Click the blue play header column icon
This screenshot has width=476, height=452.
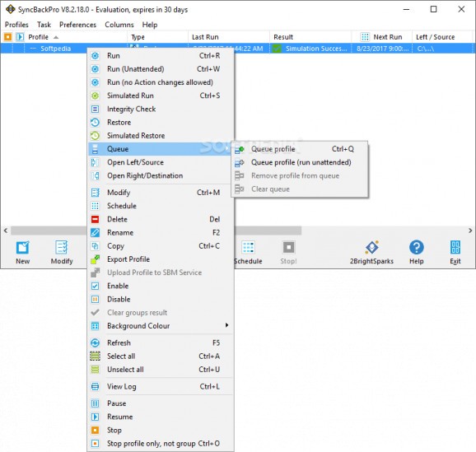tap(20, 37)
